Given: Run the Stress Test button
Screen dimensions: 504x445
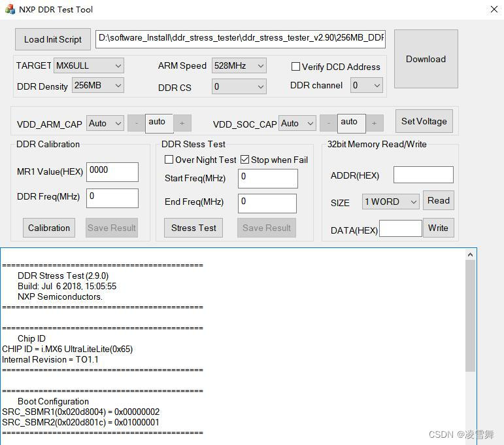Looking at the screenshot, I should [193, 228].
